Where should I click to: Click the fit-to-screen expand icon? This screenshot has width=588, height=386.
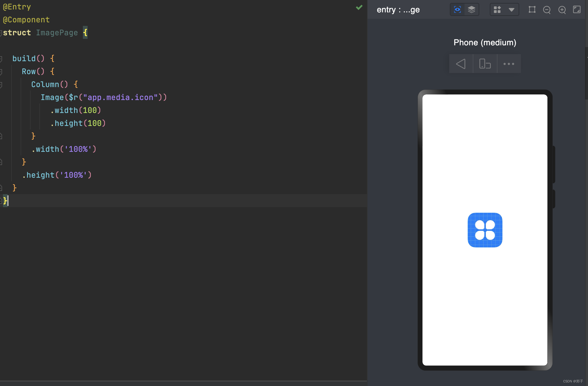pyautogui.click(x=577, y=10)
